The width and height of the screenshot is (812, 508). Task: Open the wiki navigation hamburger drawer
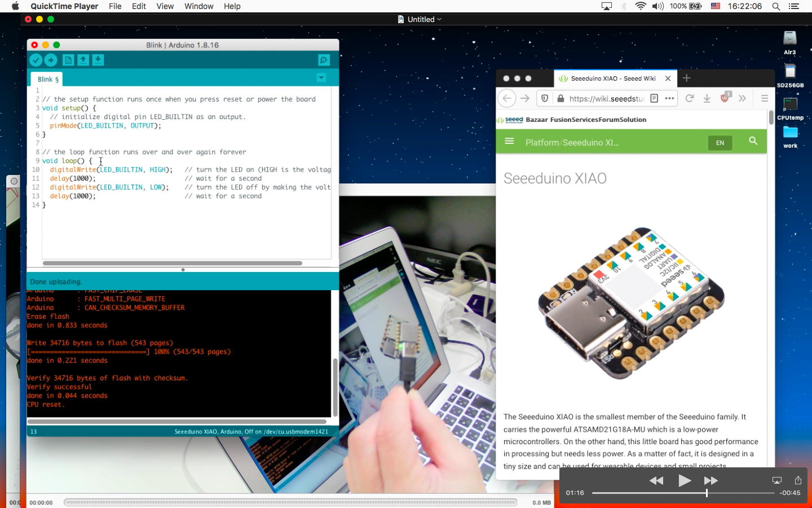pos(509,141)
